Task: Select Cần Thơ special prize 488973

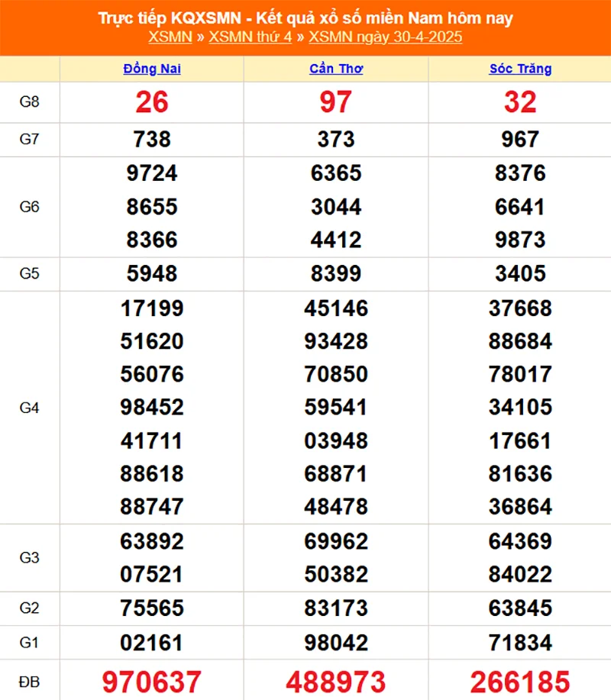Action: pos(336,681)
